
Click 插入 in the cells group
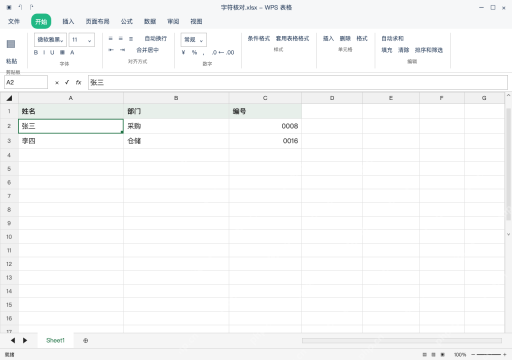(328, 39)
